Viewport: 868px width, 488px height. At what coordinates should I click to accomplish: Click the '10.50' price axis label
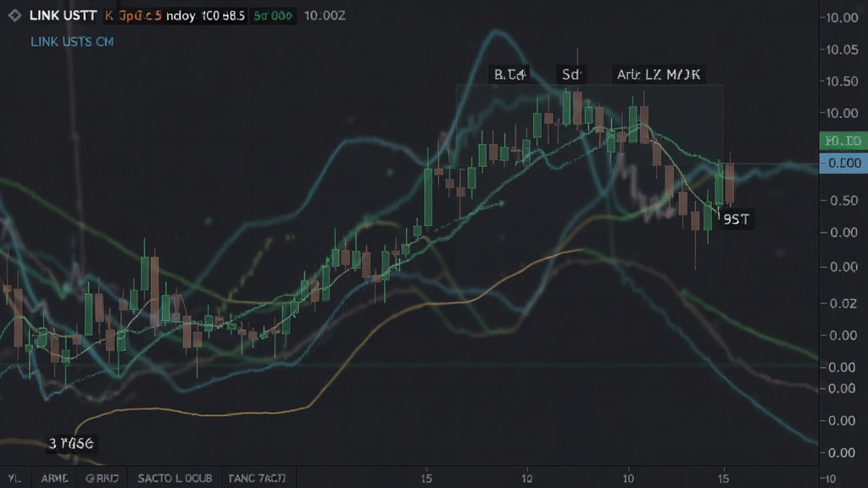coord(842,81)
